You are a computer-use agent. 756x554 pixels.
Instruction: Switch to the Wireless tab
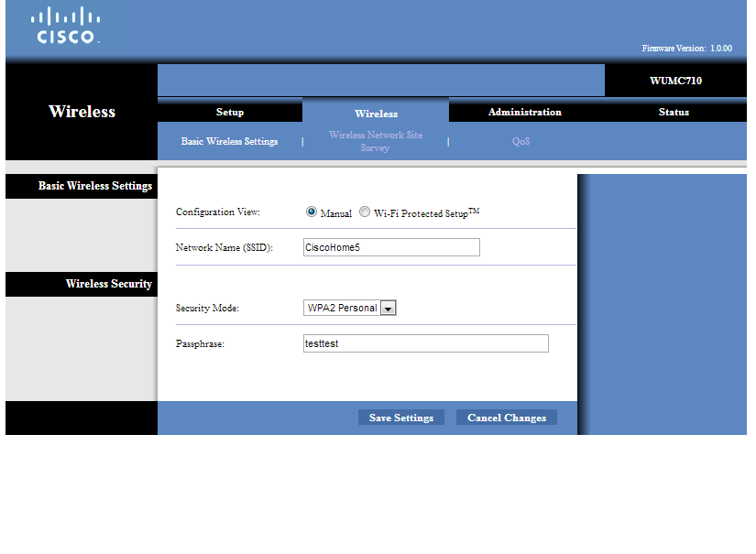[376, 114]
